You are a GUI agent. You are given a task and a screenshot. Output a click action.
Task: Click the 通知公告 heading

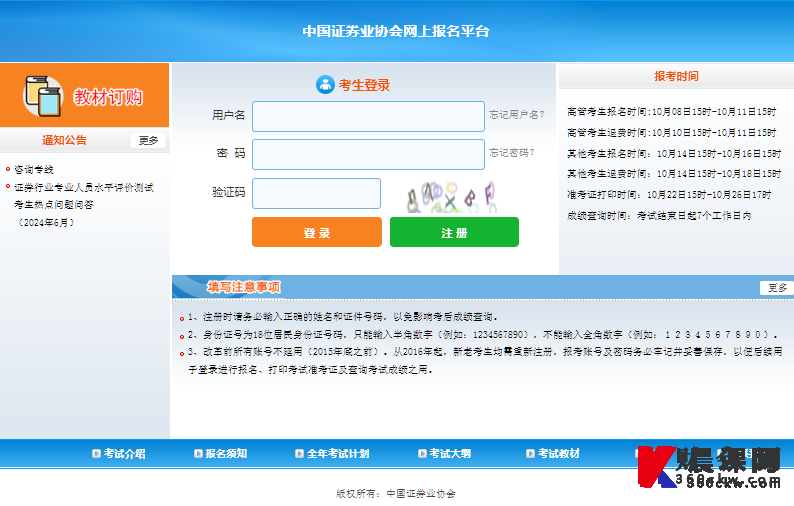point(64,140)
